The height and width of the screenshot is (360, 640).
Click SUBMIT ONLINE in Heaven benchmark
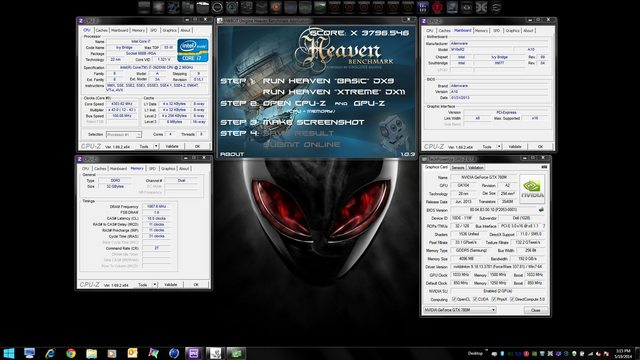[x=302, y=144]
